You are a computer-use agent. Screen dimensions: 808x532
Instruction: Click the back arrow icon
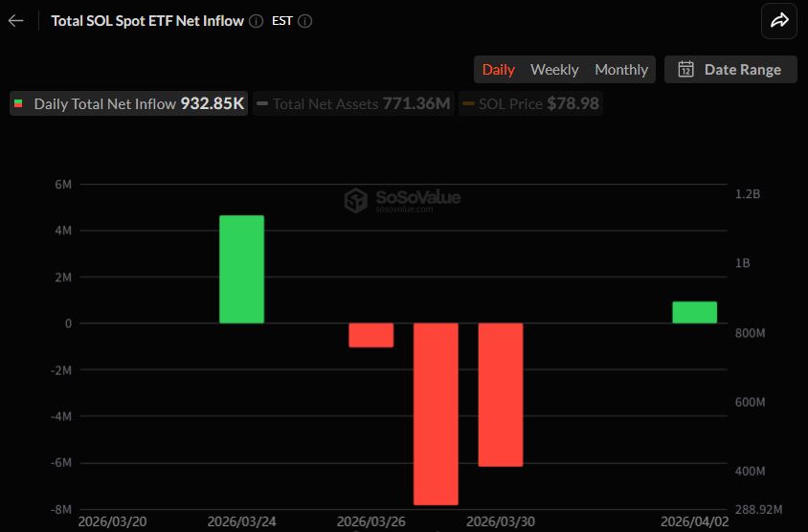[x=16, y=21]
